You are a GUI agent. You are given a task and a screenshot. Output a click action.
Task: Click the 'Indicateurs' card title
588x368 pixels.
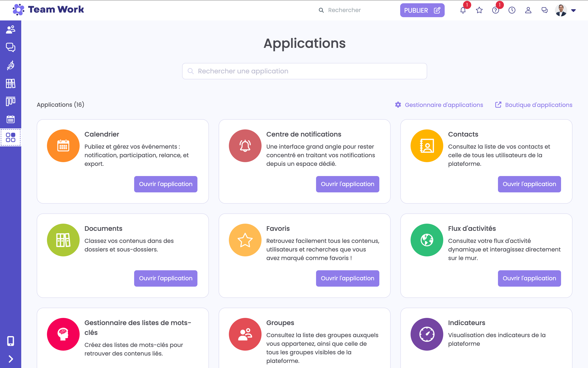(x=467, y=323)
